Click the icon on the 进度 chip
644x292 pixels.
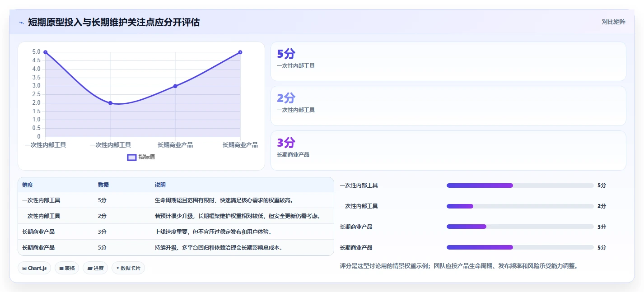[x=90, y=268]
